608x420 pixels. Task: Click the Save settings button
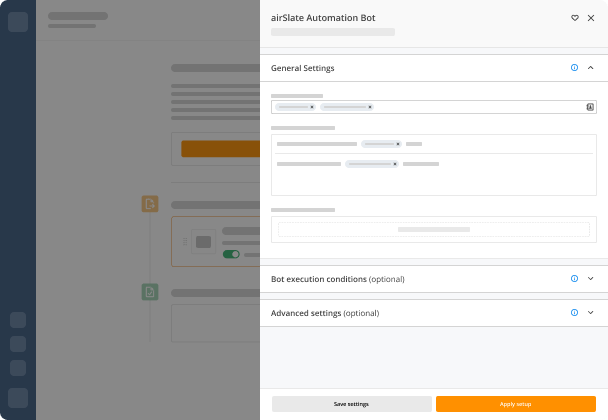[x=352, y=404]
